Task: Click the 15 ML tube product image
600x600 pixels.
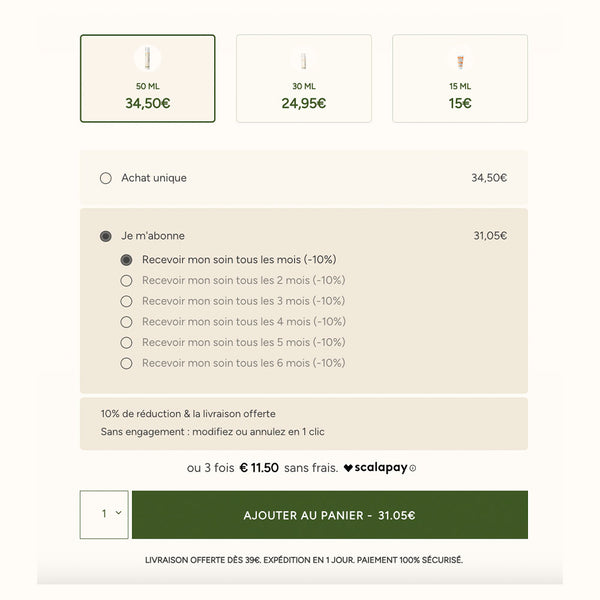Action: 459,60
